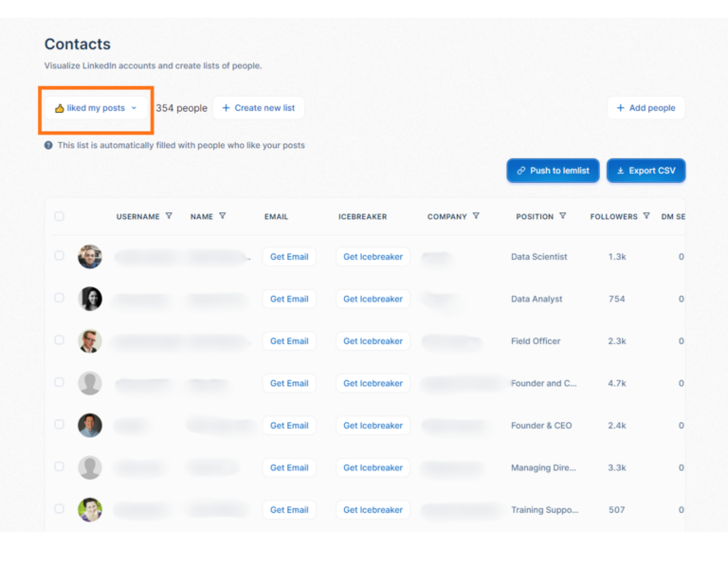The image size is (728, 567).
Task: Click the info question mark icon
Action: click(48, 145)
